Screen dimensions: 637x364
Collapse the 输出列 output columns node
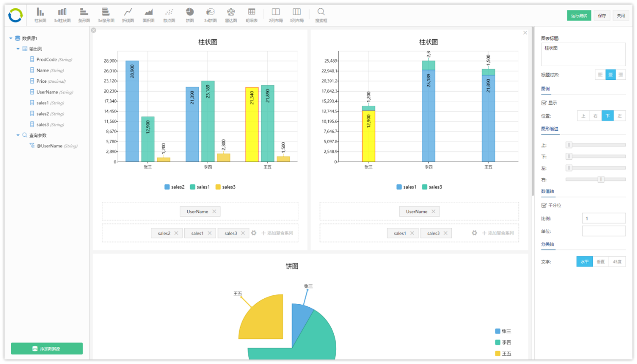pyautogui.click(x=18, y=49)
